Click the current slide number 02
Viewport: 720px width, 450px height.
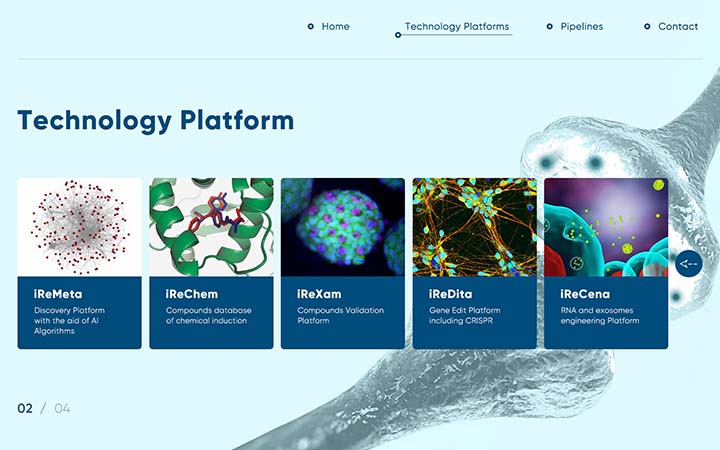point(25,408)
